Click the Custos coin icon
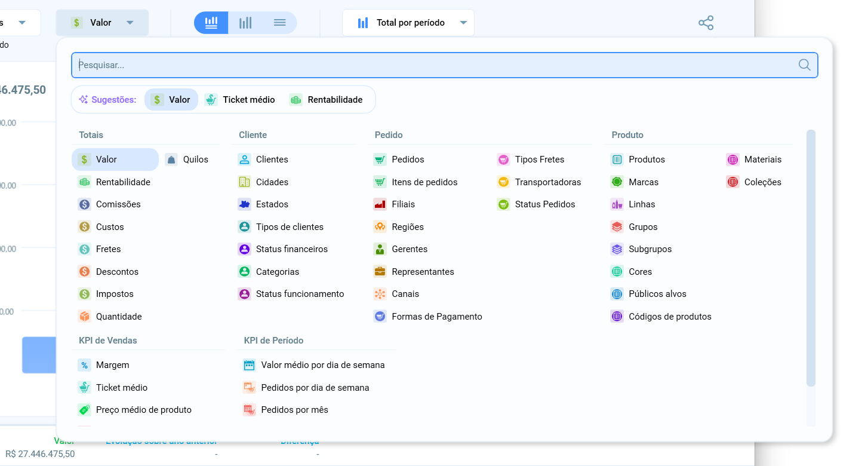 click(84, 227)
